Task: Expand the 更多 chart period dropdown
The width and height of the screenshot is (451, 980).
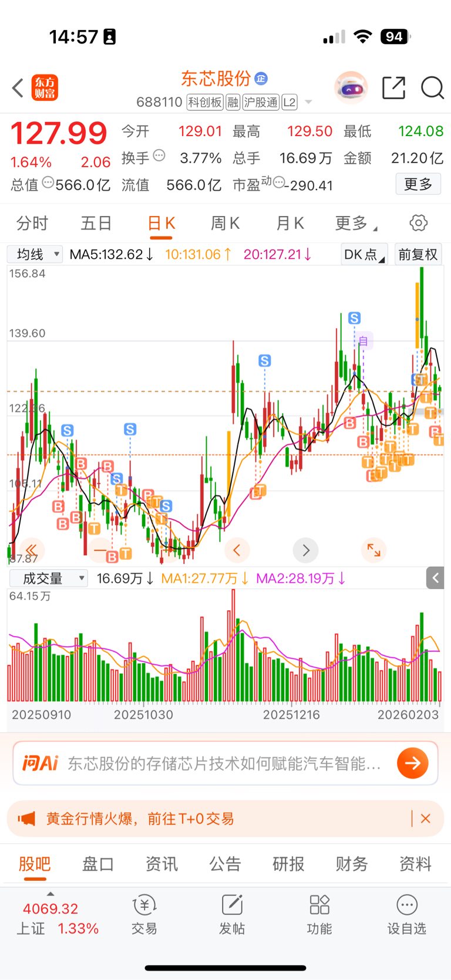Action: [356, 224]
